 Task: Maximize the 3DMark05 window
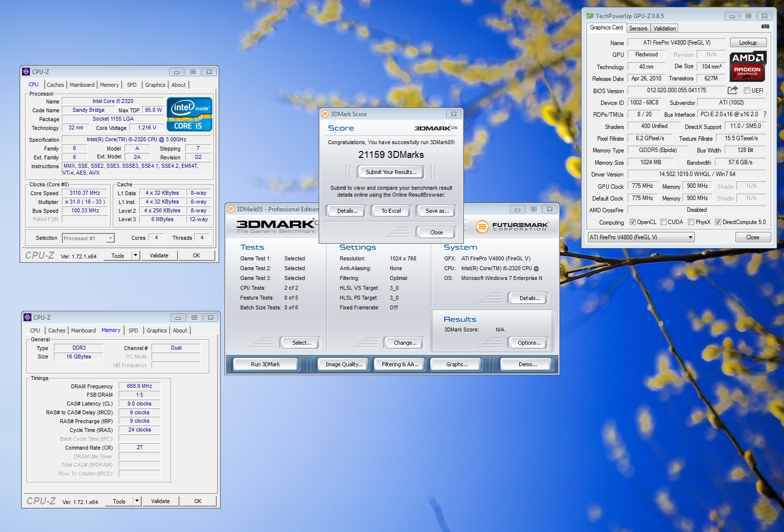point(533,209)
